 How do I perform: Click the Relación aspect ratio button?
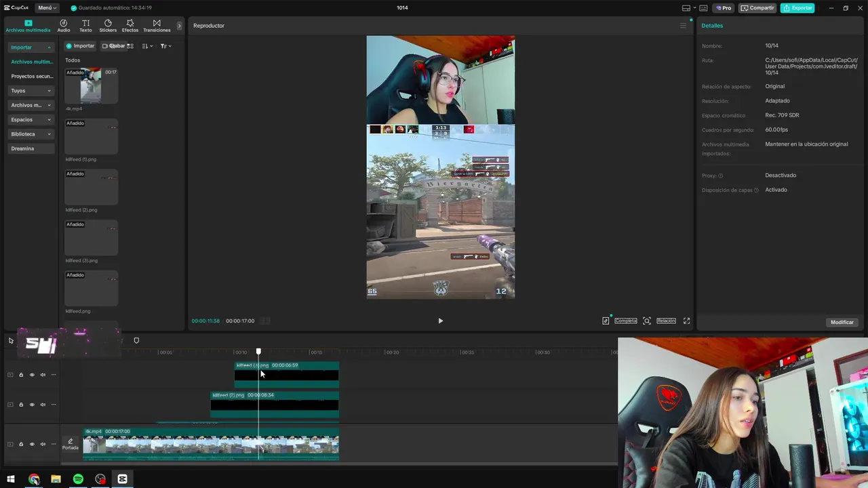[x=666, y=321]
